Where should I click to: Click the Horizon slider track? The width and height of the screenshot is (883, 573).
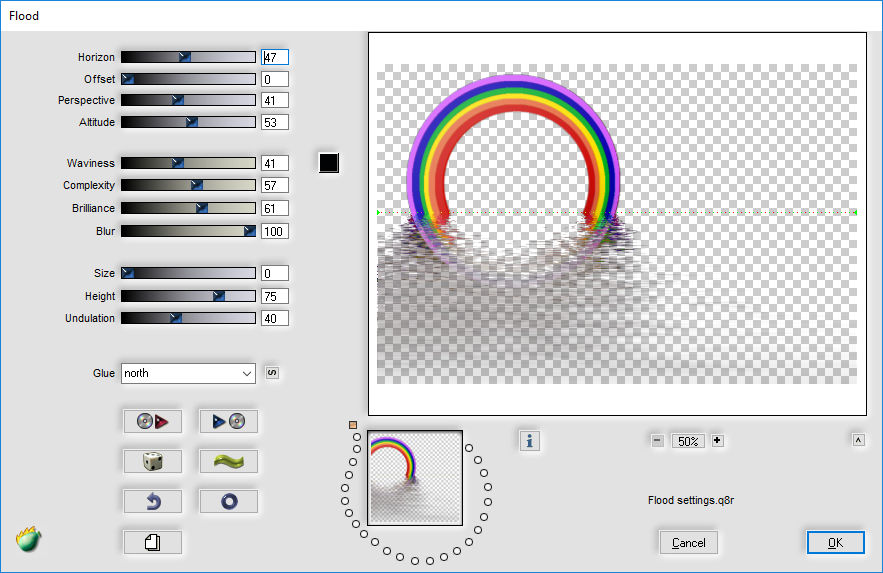[188, 57]
